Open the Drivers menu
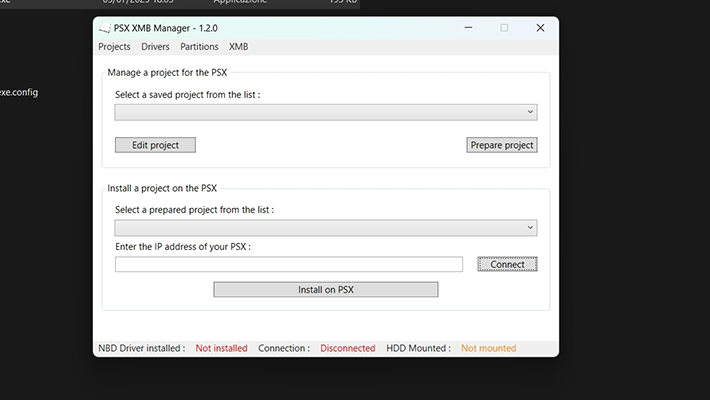 155,47
